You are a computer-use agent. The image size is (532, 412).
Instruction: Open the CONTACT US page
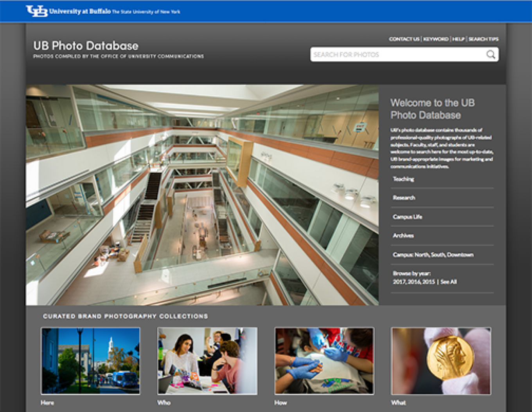(x=404, y=39)
